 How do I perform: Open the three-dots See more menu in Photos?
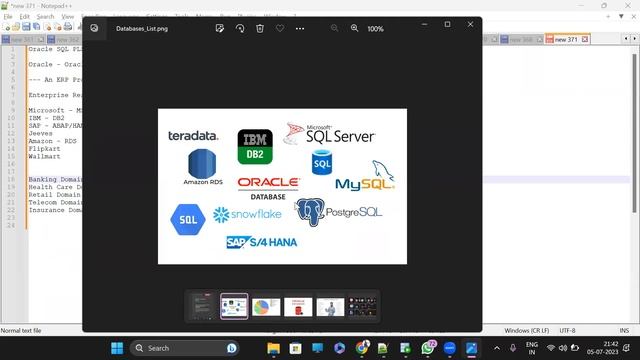300,29
